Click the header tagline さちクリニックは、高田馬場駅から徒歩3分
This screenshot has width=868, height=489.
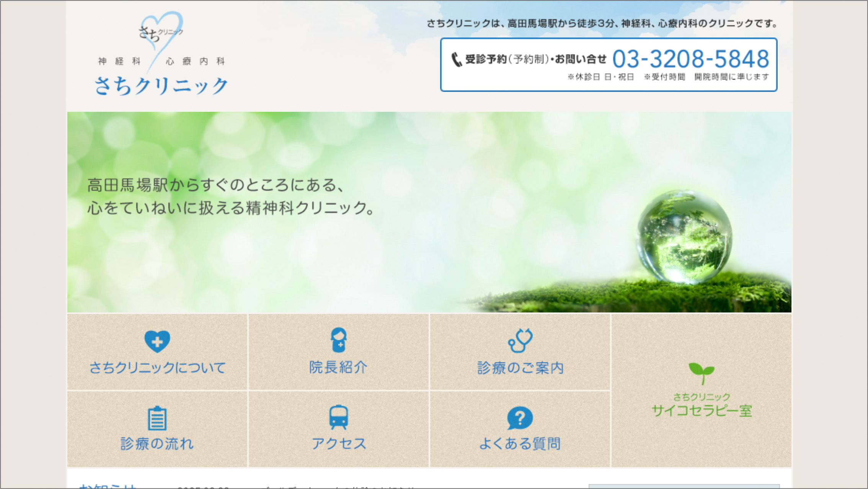pos(602,23)
